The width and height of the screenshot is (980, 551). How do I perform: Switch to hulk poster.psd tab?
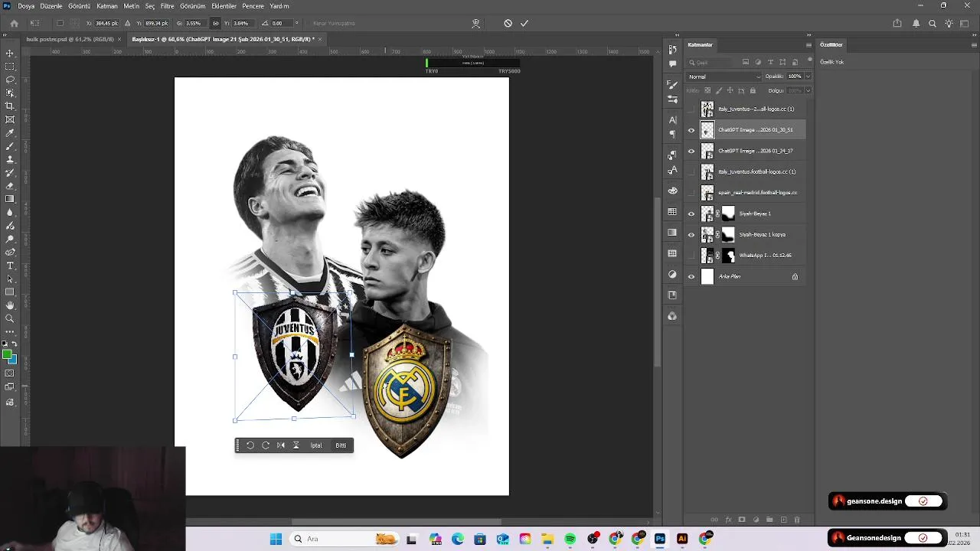click(x=70, y=39)
